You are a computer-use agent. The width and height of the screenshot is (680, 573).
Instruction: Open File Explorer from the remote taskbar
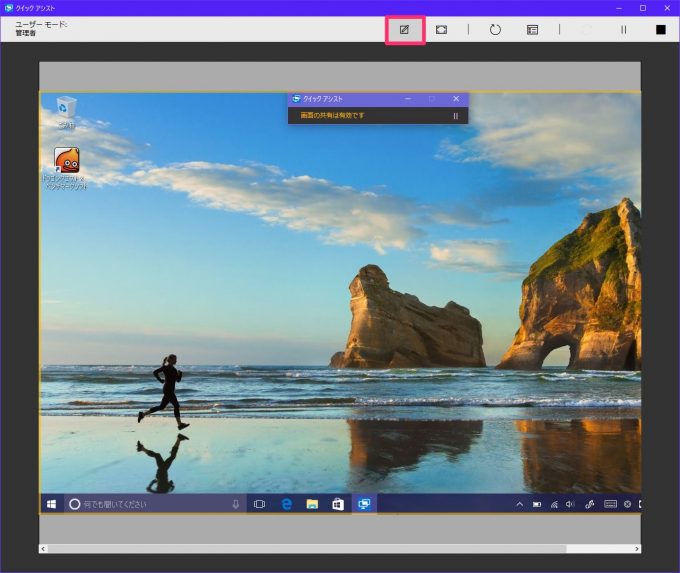coord(312,504)
